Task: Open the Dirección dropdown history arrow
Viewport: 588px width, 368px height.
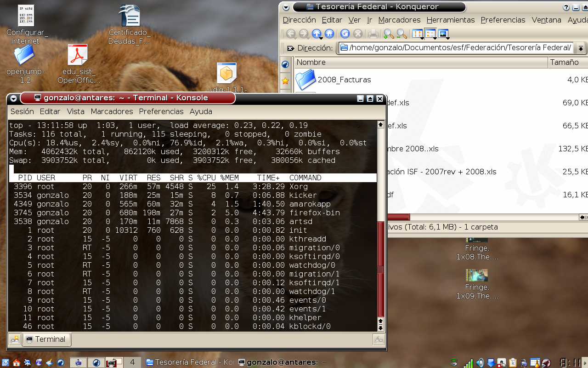Action: click(x=580, y=47)
